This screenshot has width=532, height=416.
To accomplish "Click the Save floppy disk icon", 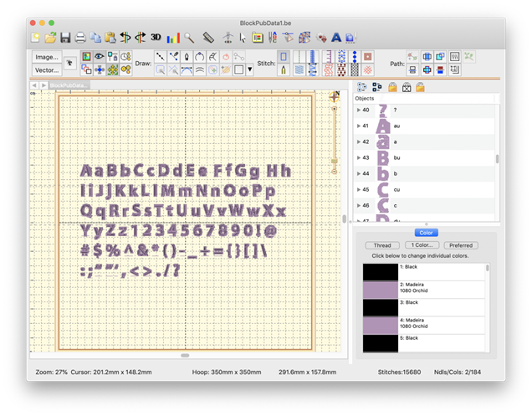I will pyautogui.click(x=65, y=38).
